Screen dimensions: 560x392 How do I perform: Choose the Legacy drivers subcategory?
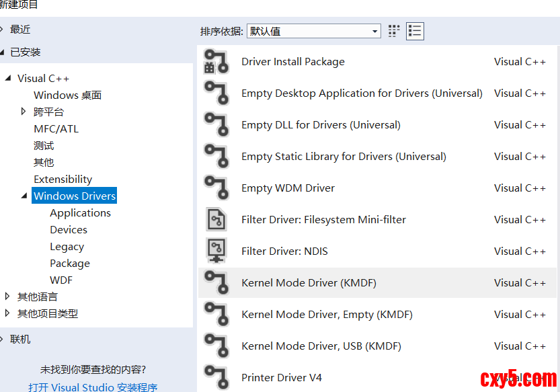67,247
